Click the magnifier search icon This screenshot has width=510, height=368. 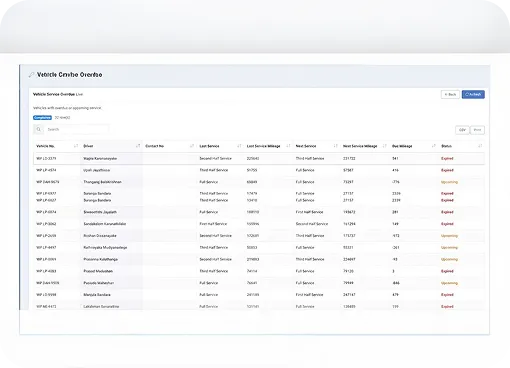(39, 129)
